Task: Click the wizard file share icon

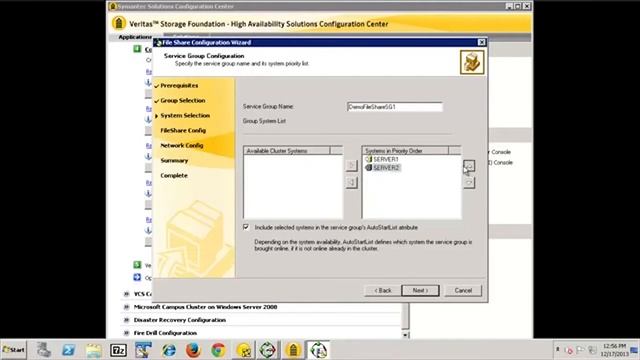Action: pyautogui.click(x=472, y=62)
